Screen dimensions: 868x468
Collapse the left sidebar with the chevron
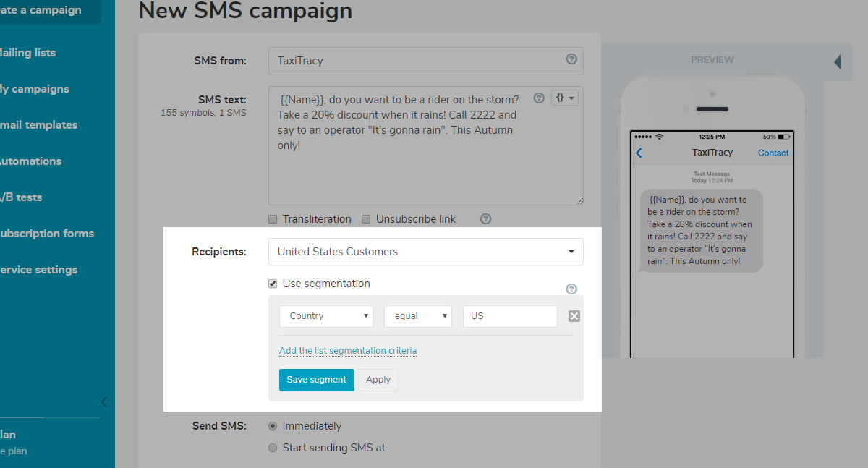103,401
